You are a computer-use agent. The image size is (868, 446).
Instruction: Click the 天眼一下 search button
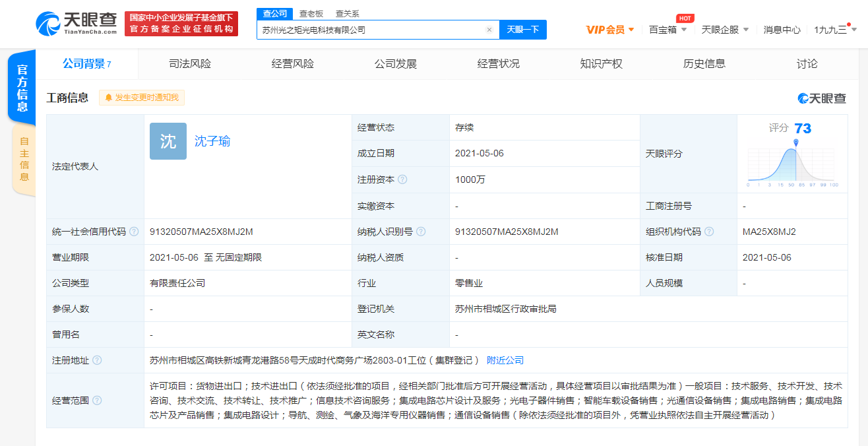pyautogui.click(x=523, y=30)
